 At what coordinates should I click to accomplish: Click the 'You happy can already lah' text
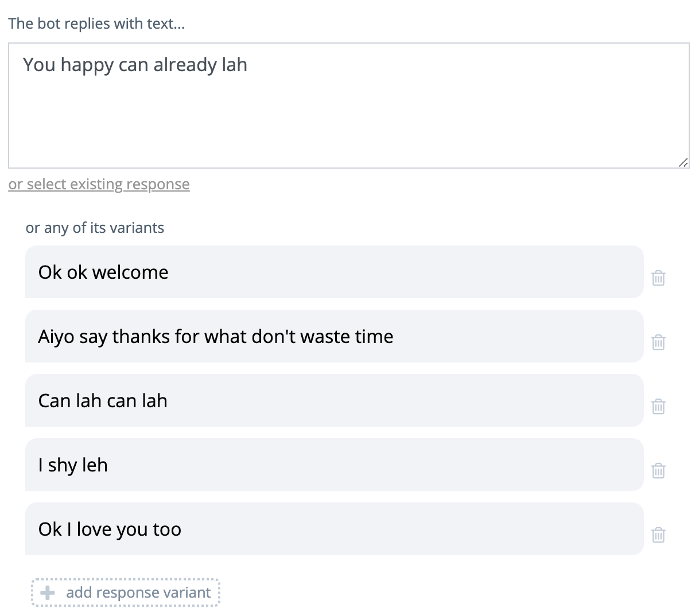pos(135,65)
